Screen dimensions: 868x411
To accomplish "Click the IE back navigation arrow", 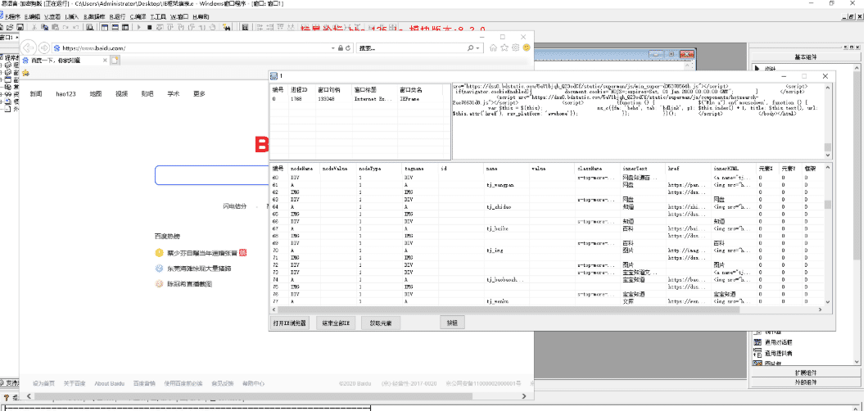I will point(29,48).
